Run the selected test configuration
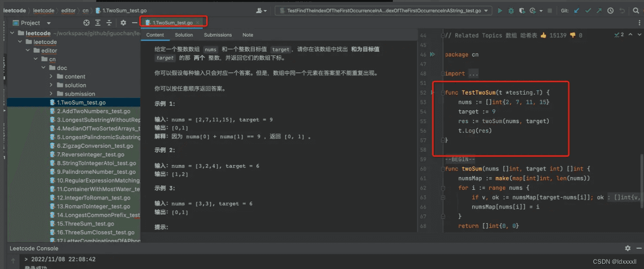 click(x=500, y=10)
